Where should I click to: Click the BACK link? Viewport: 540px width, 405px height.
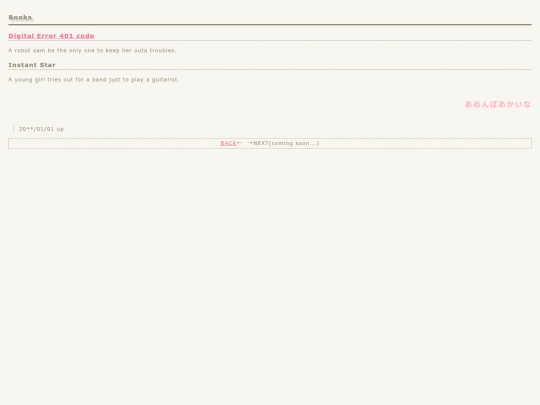coord(228,143)
